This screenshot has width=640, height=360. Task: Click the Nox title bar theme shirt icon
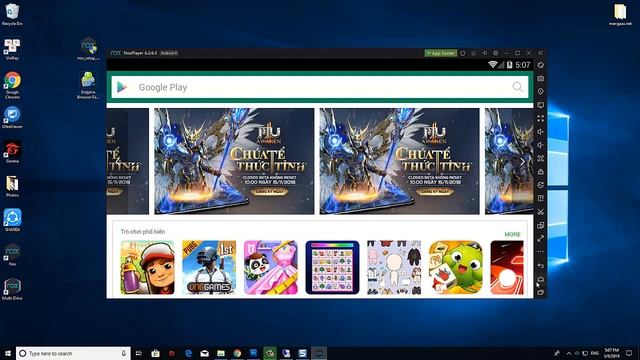click(462, 53)
